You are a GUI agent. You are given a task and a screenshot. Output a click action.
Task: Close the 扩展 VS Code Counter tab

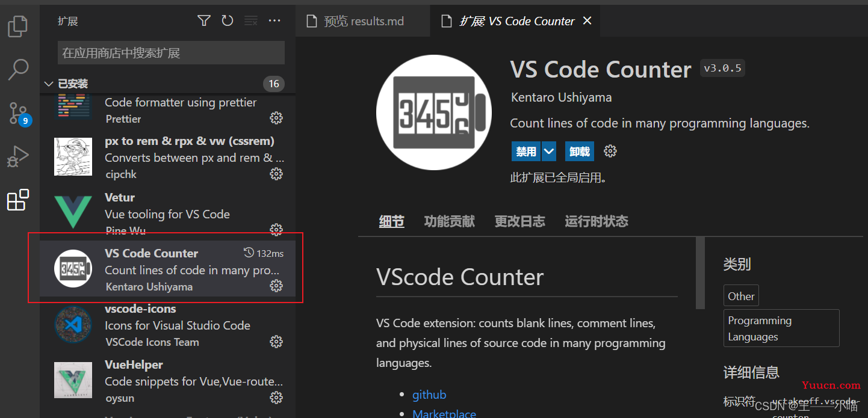(x=587, y=21)
